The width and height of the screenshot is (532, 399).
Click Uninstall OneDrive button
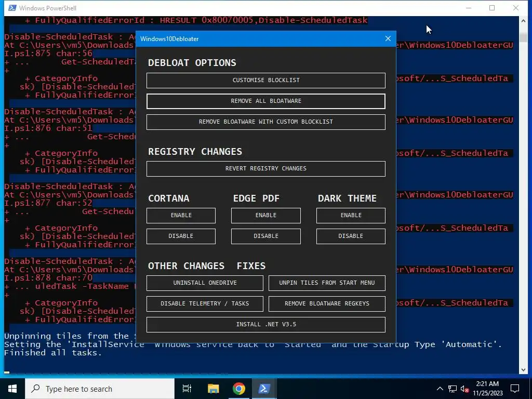click(x=205, y=283)
